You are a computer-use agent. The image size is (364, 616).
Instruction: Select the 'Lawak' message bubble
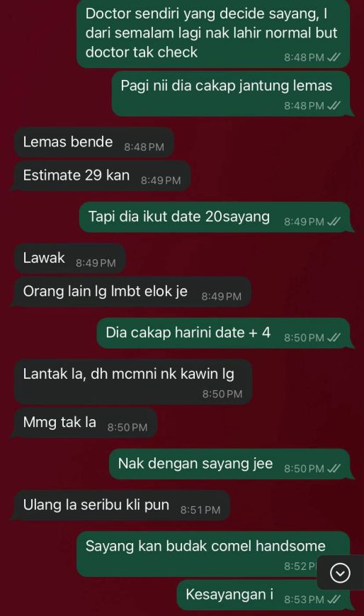point(70,258)
